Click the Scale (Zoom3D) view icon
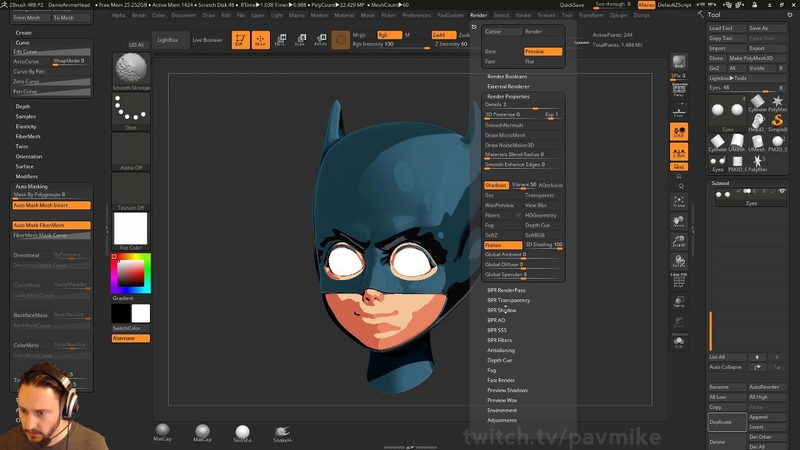This screenshot has height=450, width=800. click(679, 241)
